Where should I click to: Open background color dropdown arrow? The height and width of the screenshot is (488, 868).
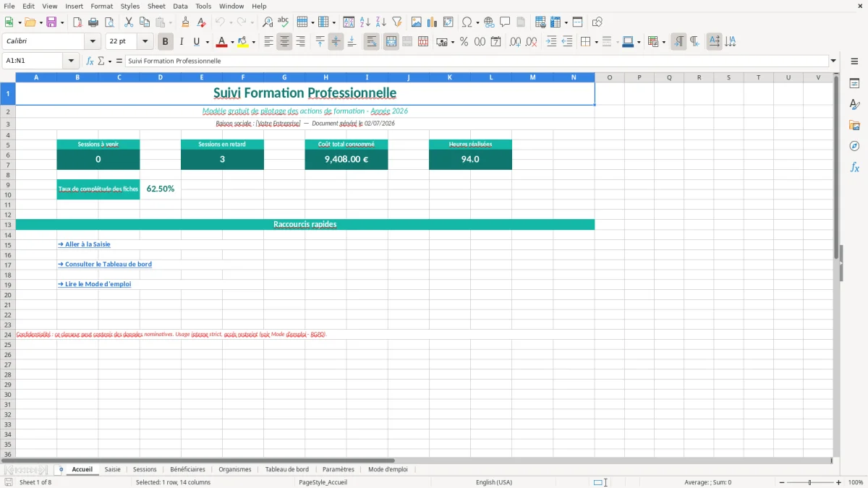click(254, 42)
